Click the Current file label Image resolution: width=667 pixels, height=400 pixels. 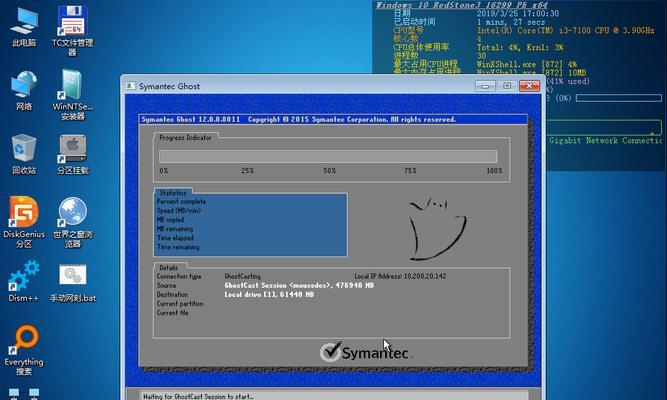click(x=172, y=313)
